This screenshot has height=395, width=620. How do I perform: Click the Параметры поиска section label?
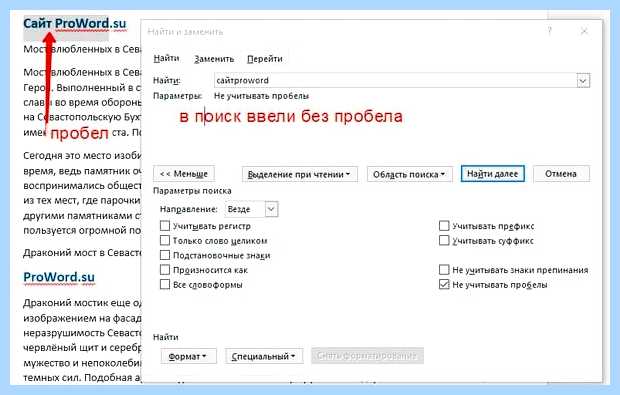point(192,191)
